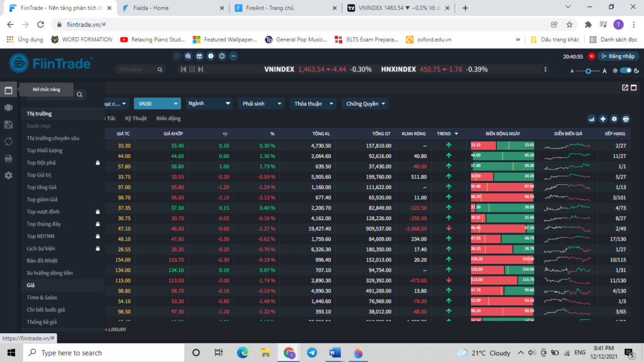The image size is (644, 362).
Task: Click the sun light-mode icon
Action: pos(615,70)
